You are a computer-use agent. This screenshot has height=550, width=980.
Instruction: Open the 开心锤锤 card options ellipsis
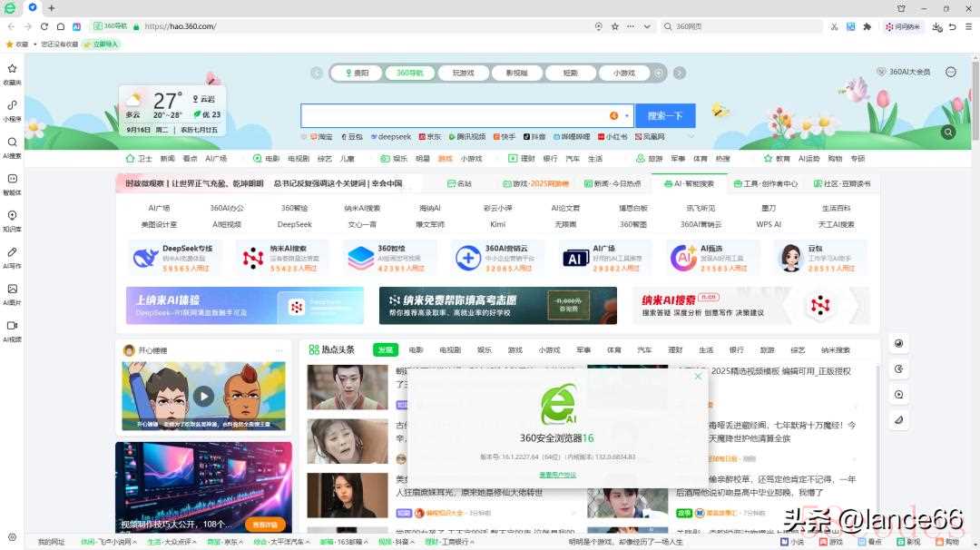(x=279, y=350)
